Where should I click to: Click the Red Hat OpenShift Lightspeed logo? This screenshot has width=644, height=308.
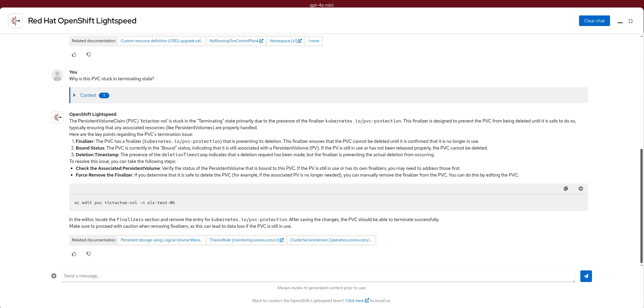[15, 21]
